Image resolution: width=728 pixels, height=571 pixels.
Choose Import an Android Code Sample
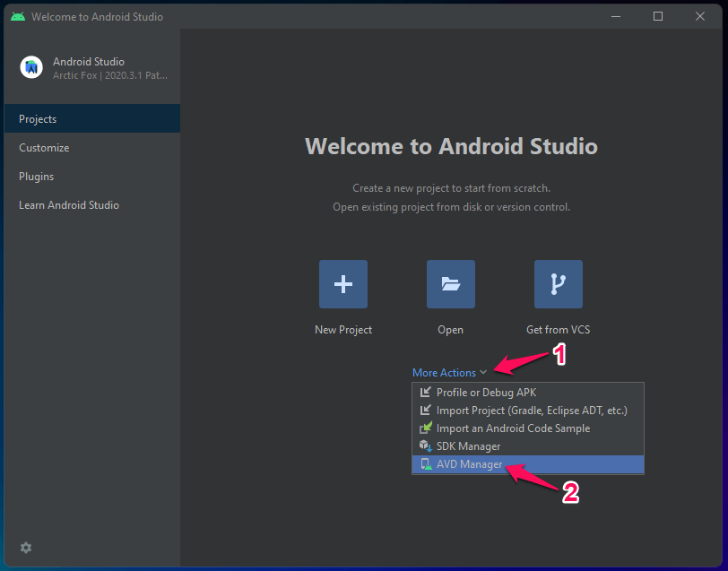click(x=528, y=428)
